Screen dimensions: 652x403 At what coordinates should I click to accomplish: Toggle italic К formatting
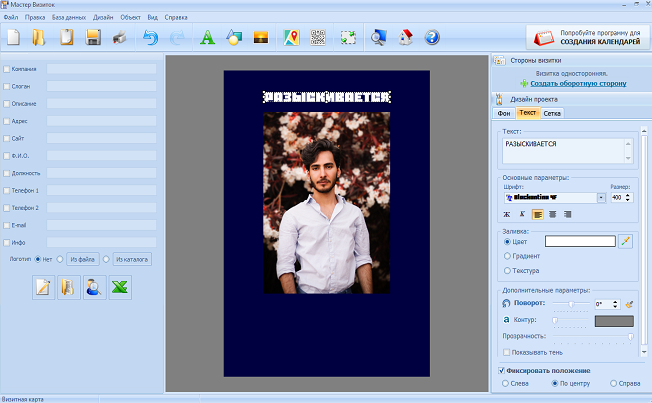[x=522, y=215]
